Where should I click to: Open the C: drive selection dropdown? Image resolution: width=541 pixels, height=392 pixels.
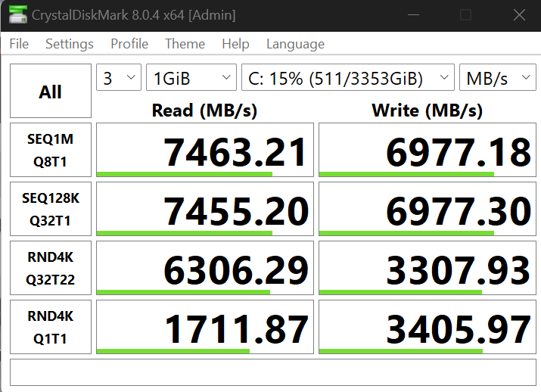pyautogui.click(x=347, y=78)
